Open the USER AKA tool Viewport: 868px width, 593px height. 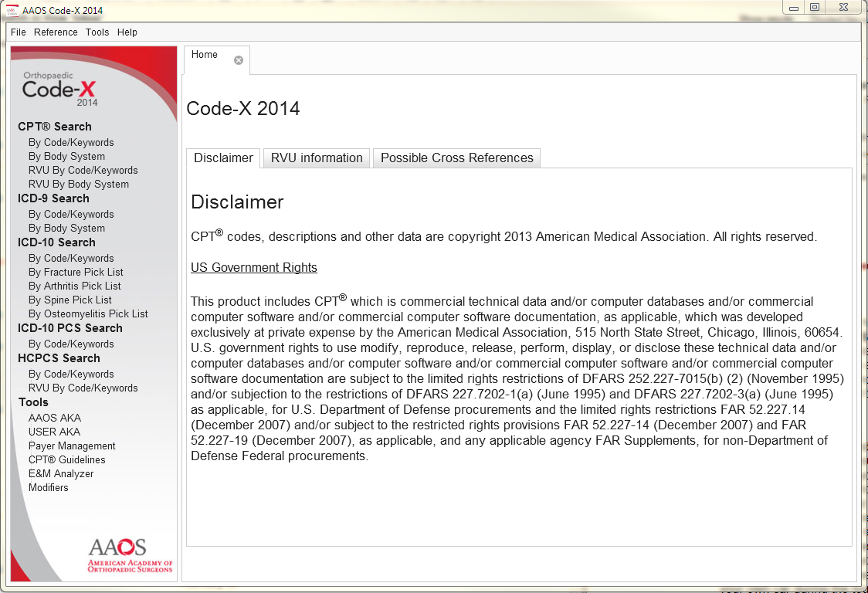[54, 432]
